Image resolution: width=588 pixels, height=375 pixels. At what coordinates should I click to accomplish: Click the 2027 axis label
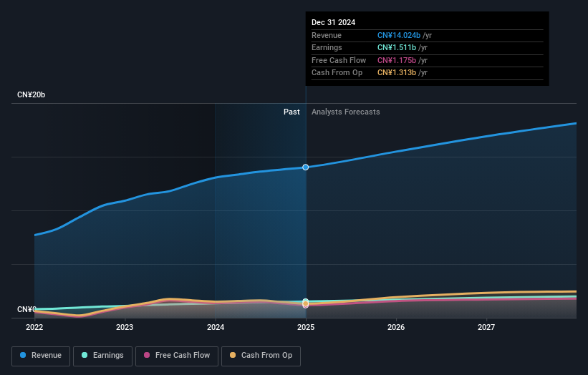pos(486,327)
